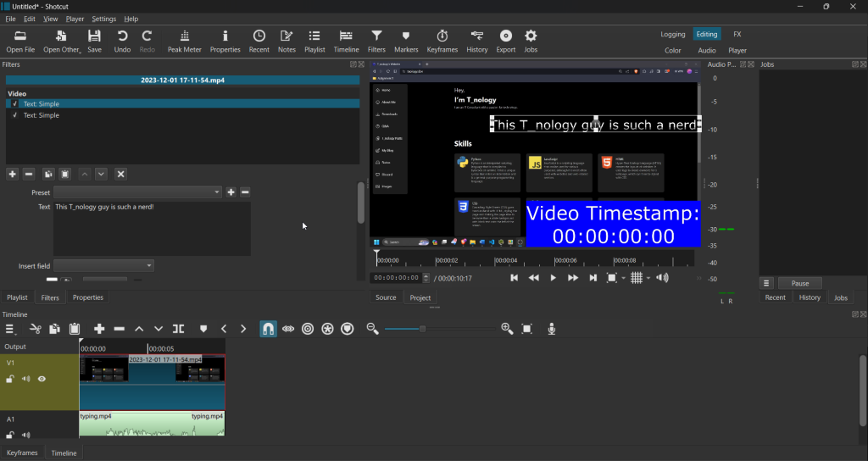Image resolution: width=868 pixels, height=461 pixels.
Task: Open the Jobs toolbar icon
Action: point(531,42)
